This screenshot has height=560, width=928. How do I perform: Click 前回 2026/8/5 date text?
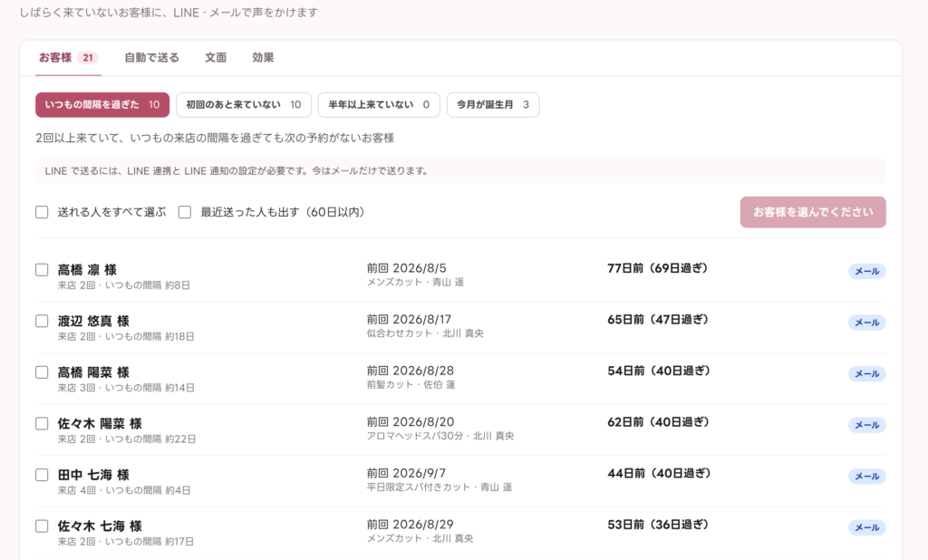coord(407,268)
